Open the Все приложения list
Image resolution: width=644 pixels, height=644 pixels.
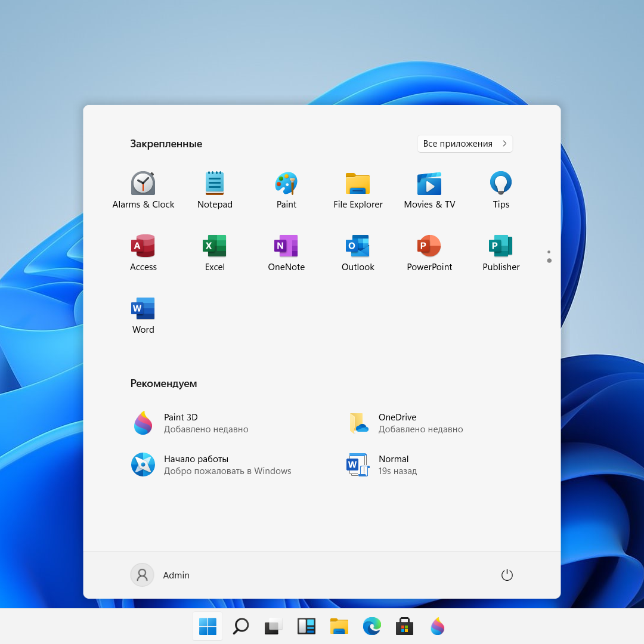[x=465, y=144]
